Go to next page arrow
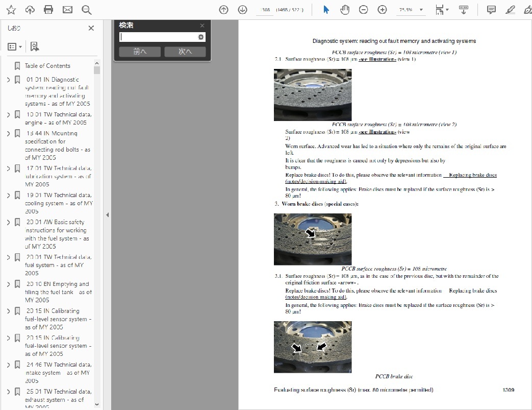Screen dimensions: 532x410 pos(242,10)
